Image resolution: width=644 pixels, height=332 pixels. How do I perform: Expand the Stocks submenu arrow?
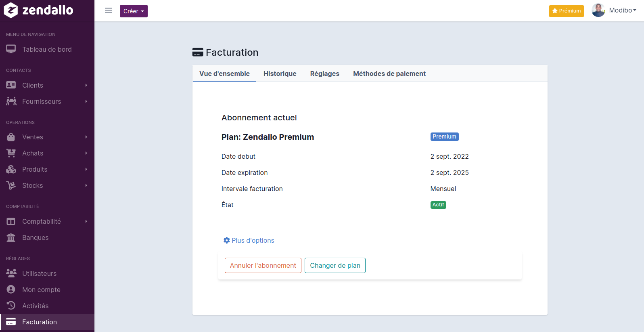pyautogui.click(x=86, y=185)
